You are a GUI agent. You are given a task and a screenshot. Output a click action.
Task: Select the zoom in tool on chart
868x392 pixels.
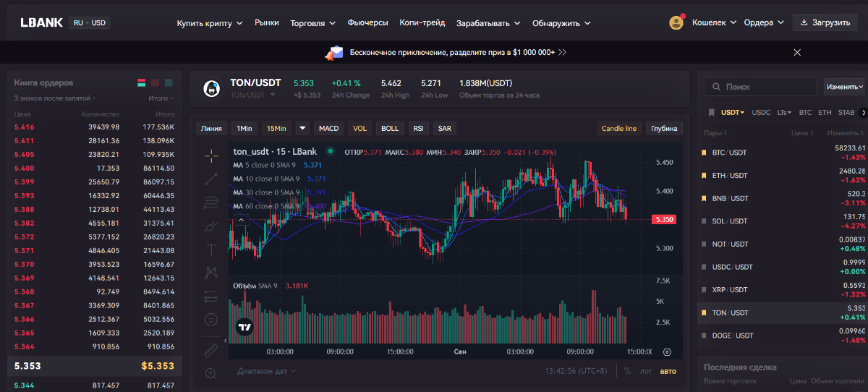[x=211, y=373]
